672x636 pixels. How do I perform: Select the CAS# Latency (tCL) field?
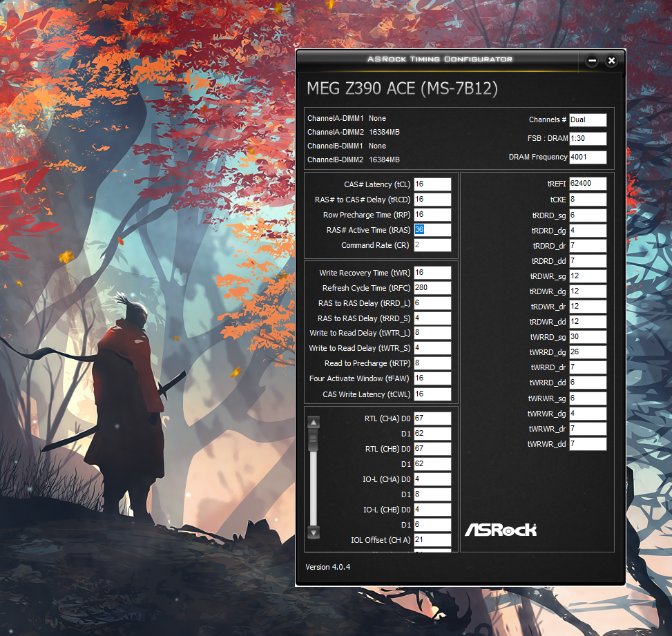point(432,184)
